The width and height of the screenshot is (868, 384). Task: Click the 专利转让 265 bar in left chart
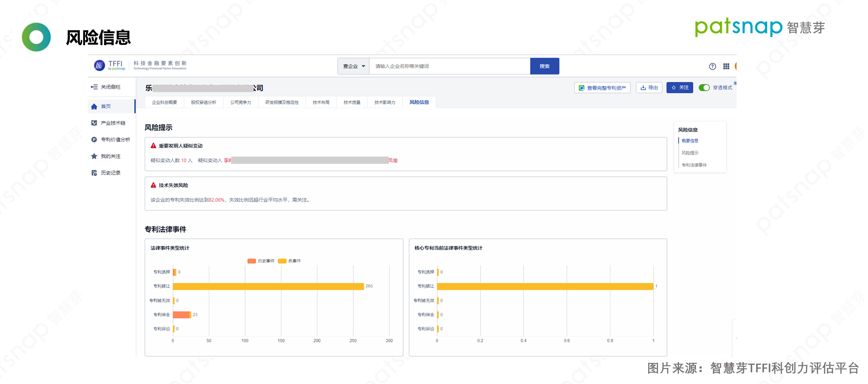[268, 286]
